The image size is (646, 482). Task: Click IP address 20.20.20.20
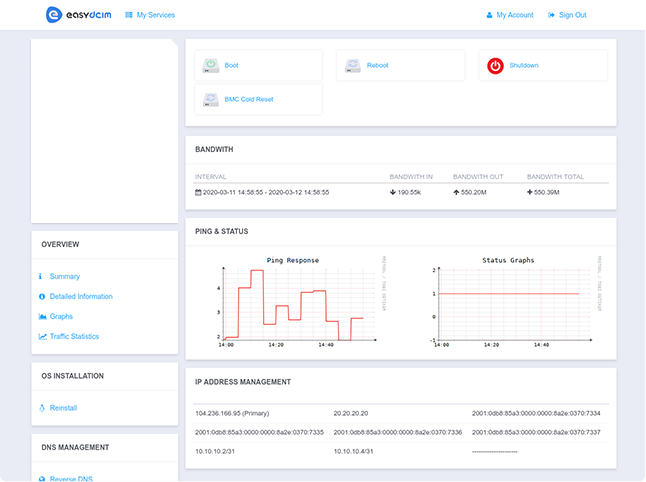351,413
